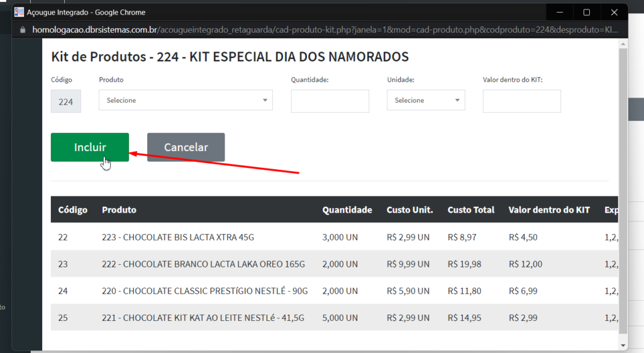The width and height of the screenshot is (644, 353).
Task: Expand the Unidade select box
Action: pos(426,100)
